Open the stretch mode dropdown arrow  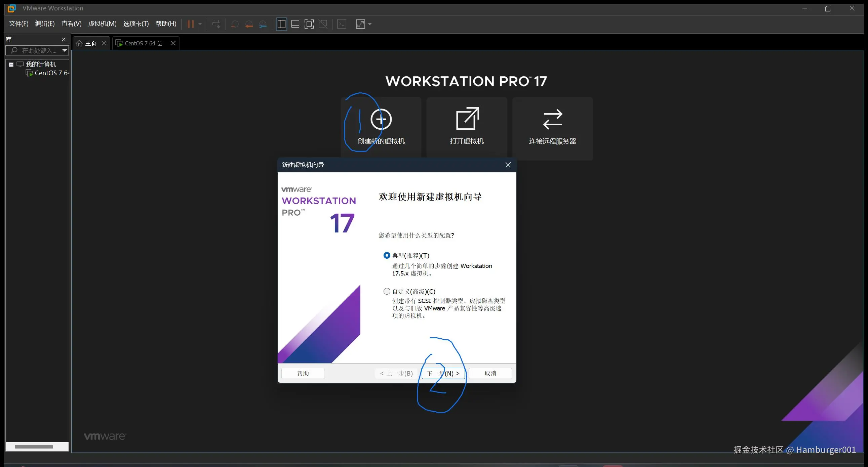370,24
